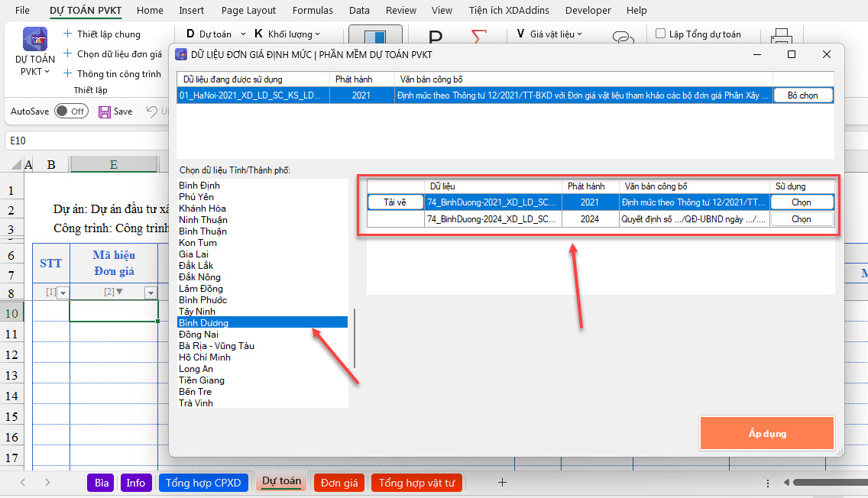Switch to Tổng hợp vật tư sheet
This screenshot has height=498, width=868.
point(416,483)
